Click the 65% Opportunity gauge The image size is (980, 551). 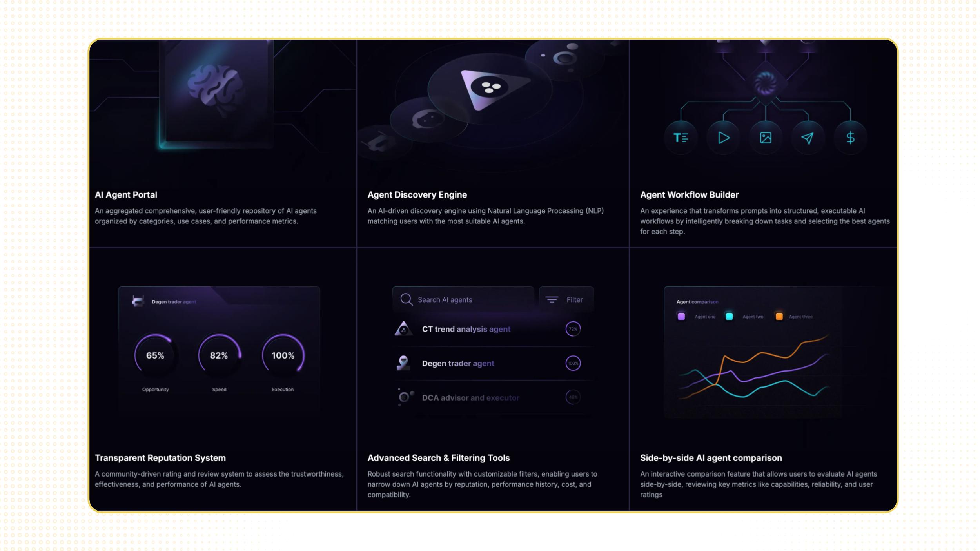155,355
